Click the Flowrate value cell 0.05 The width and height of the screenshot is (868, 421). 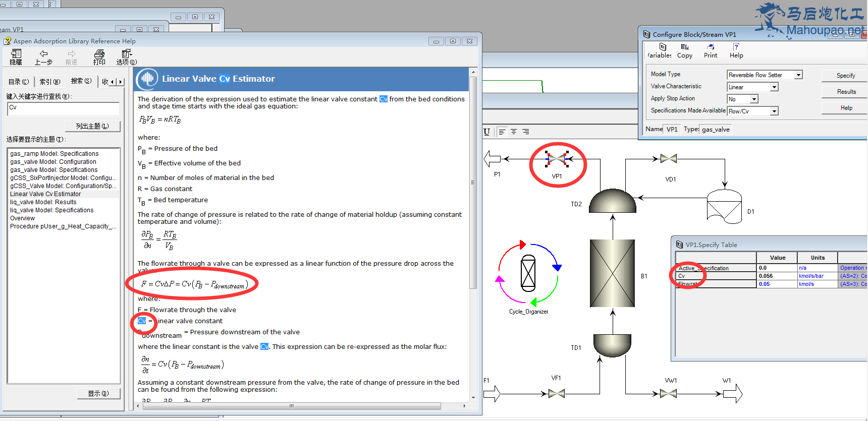pyautogui.click(x=777, y=284)
